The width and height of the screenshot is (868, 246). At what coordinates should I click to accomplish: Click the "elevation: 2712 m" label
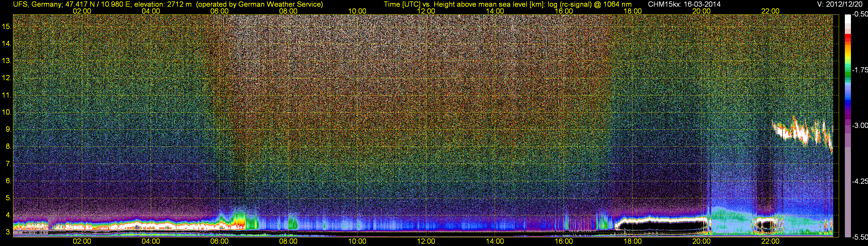click(163, 4)
